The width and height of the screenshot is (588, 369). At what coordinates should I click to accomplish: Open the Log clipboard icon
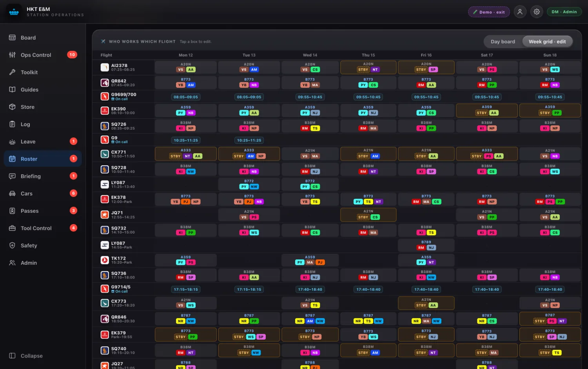point(12,124)
